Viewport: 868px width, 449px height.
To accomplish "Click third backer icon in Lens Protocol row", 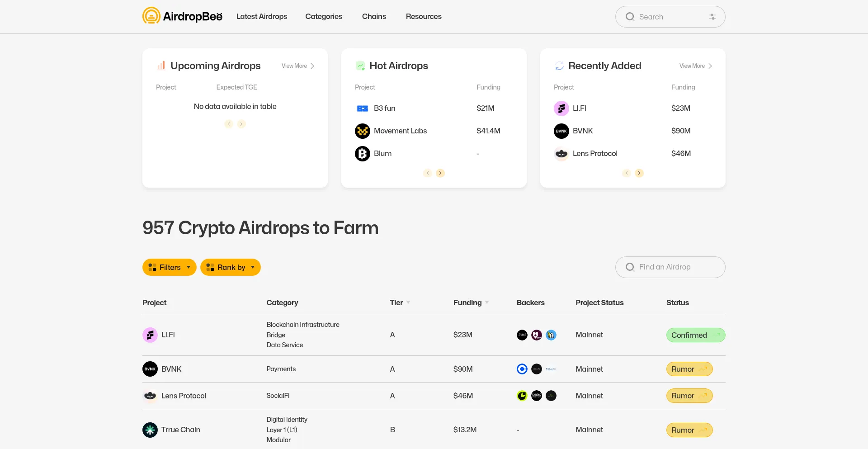I will (551, 396).
